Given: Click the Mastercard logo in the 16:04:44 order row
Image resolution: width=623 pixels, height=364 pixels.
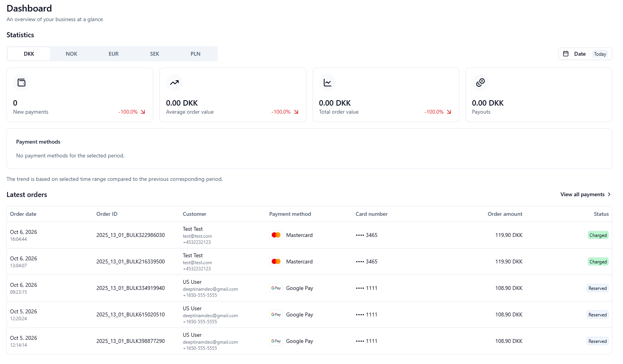Looking at the screenshot, I should (x=276, y=235).
